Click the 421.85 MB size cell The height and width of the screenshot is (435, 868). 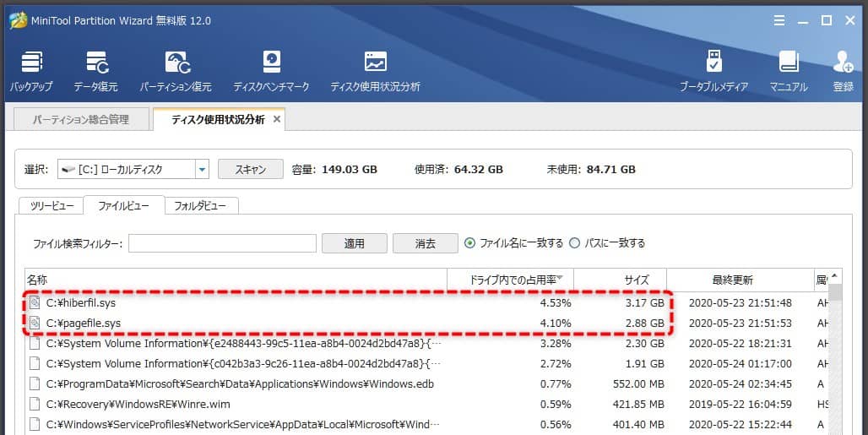(x=638, y=404)
